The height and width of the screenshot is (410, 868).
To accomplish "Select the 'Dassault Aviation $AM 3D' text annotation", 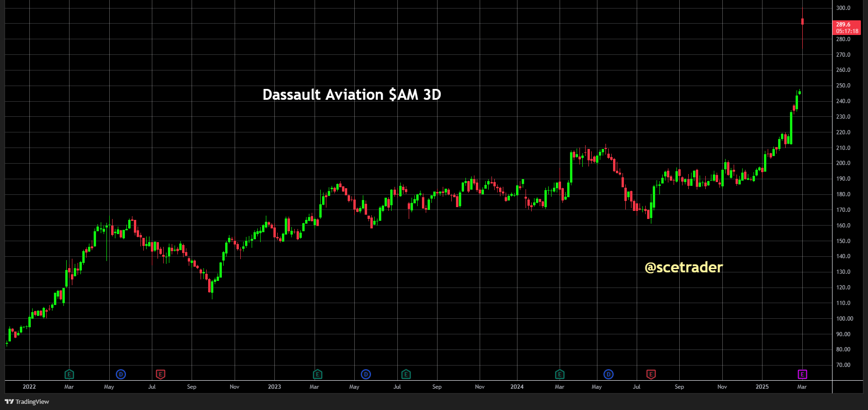I will pyautogui.click(x=352, y=95).
